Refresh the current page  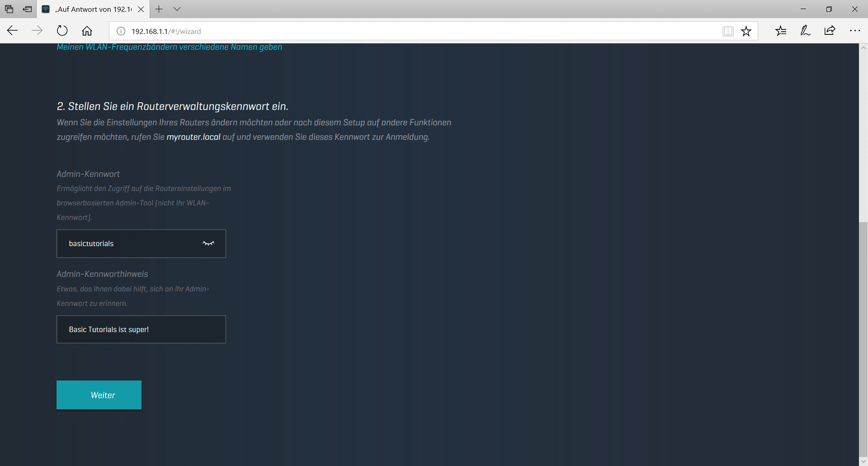click(x=62, y=31)
